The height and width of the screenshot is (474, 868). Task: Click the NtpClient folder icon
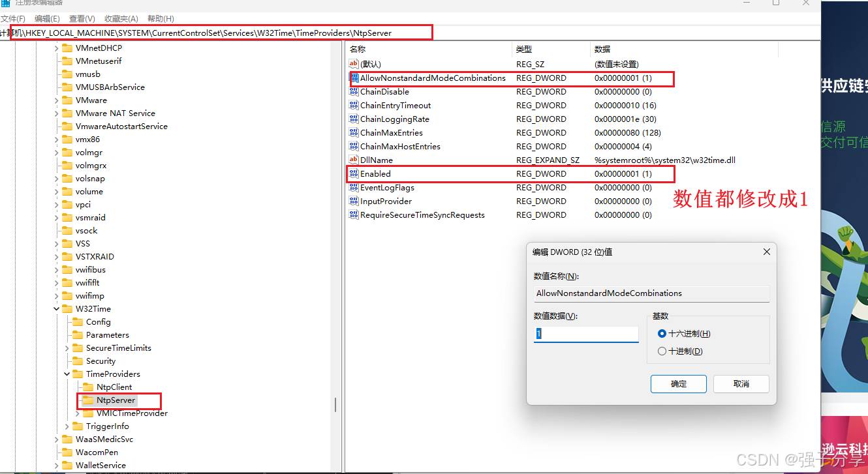88,387
